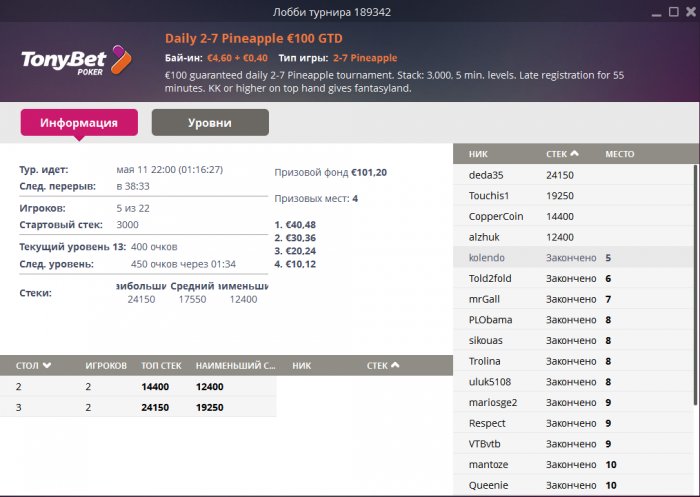The height and width of the screenshot is (497, 700).
Task: Click СТЕК sort arrow in bottom table-players panel
Action: click(395, 366)
